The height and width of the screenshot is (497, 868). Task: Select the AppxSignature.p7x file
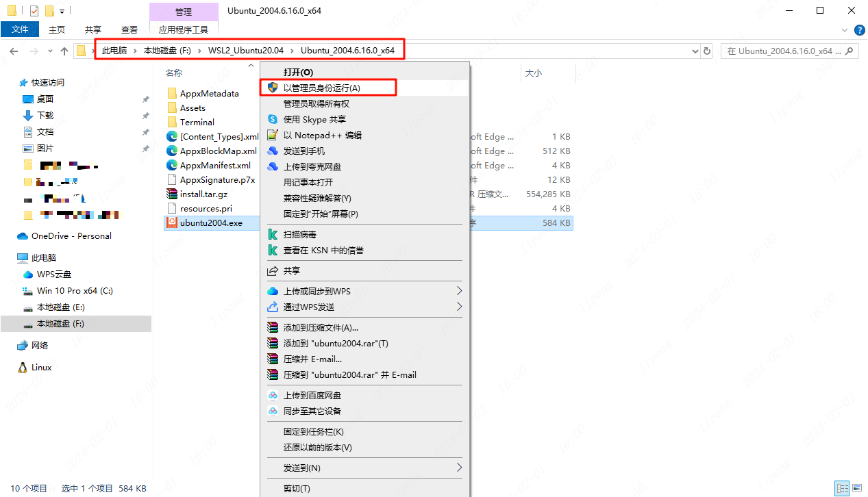pos(217,179)
